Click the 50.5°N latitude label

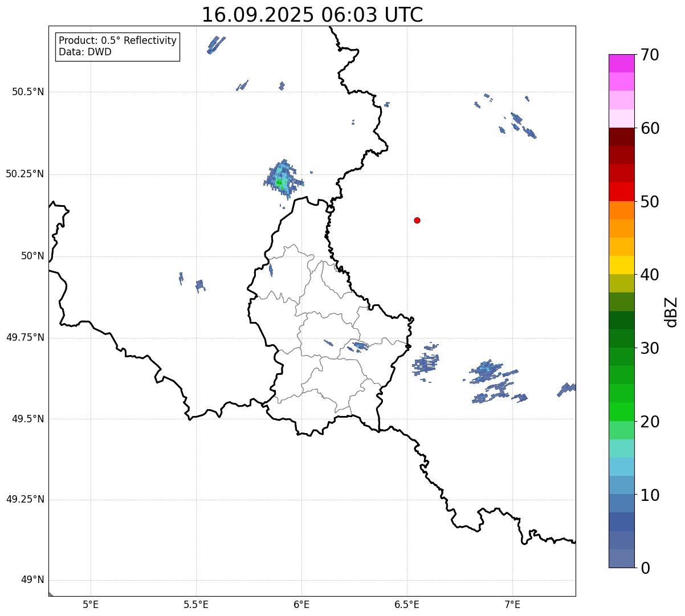click(28, 92)
